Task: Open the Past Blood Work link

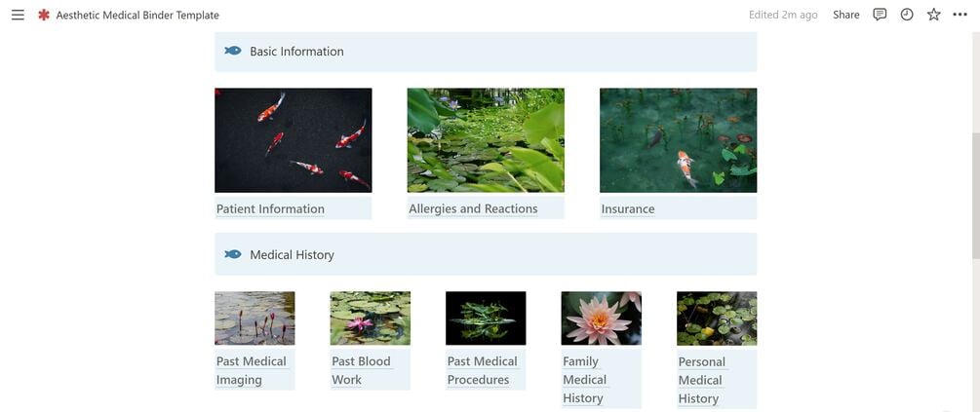Action: click(361, 370)
